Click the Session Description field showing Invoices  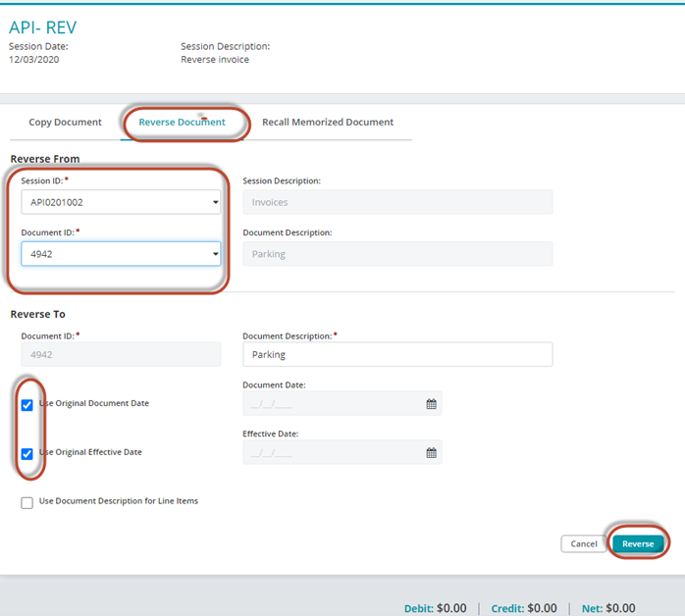[x=397, y=202]
